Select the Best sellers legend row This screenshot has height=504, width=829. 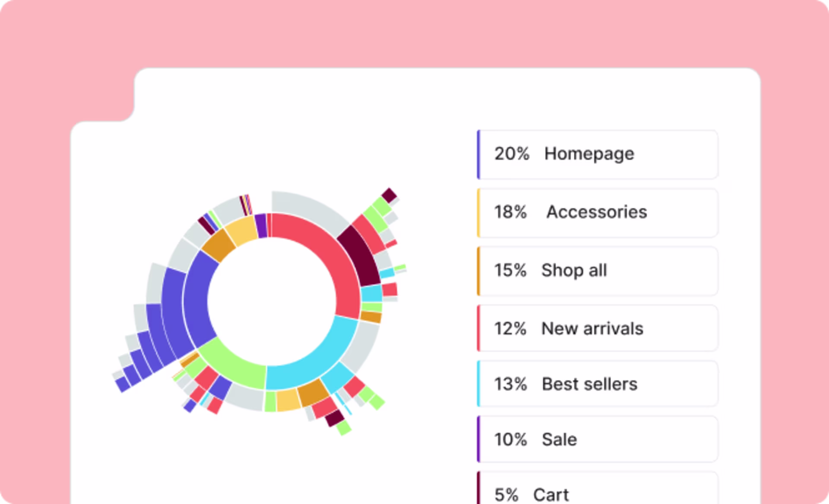click(x=598, y=384)
